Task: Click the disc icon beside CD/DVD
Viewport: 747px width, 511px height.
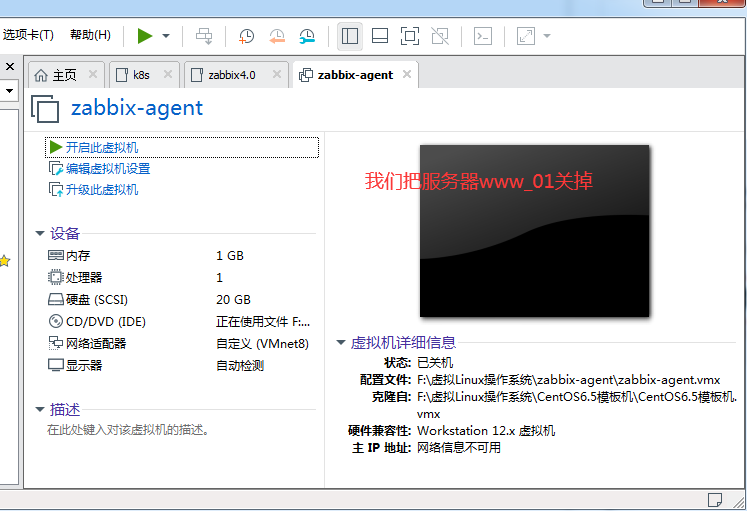Action: point(56,321)
